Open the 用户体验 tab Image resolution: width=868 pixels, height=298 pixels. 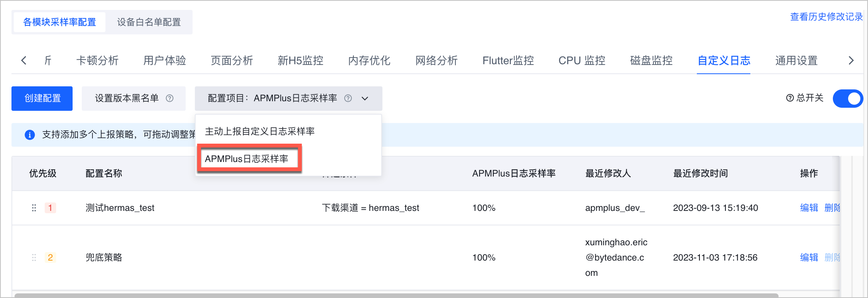(x=165, y=60)
